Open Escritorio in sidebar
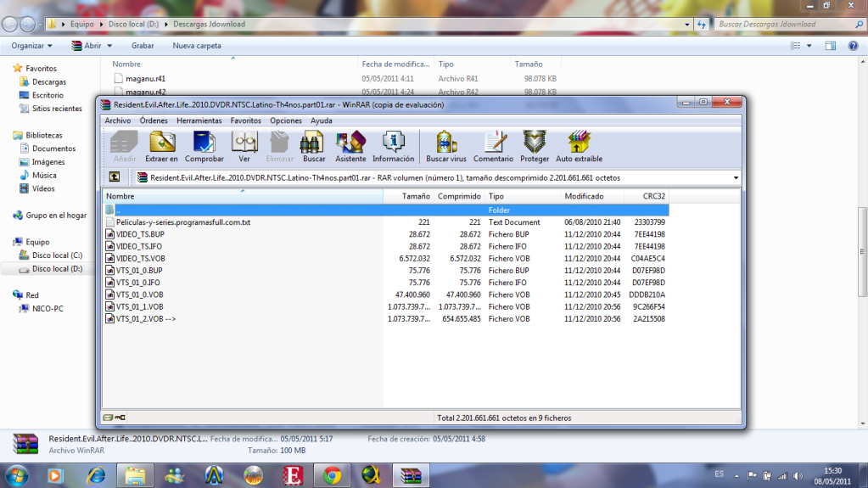The height and width of the screenshot is (488, 868). point(48,95)
